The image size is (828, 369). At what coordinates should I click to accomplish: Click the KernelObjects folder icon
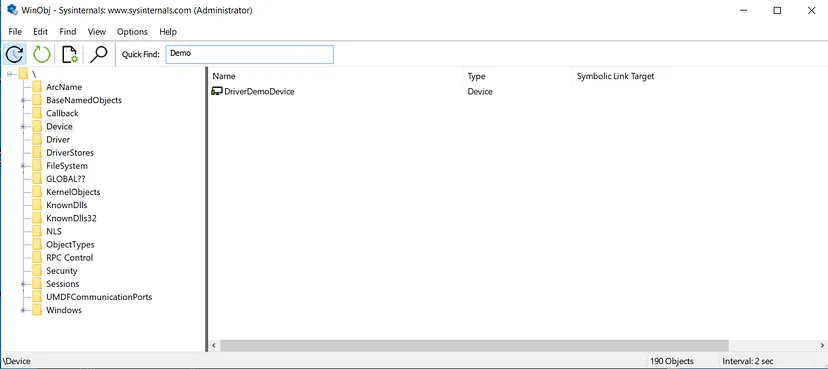tap(36, 192)
